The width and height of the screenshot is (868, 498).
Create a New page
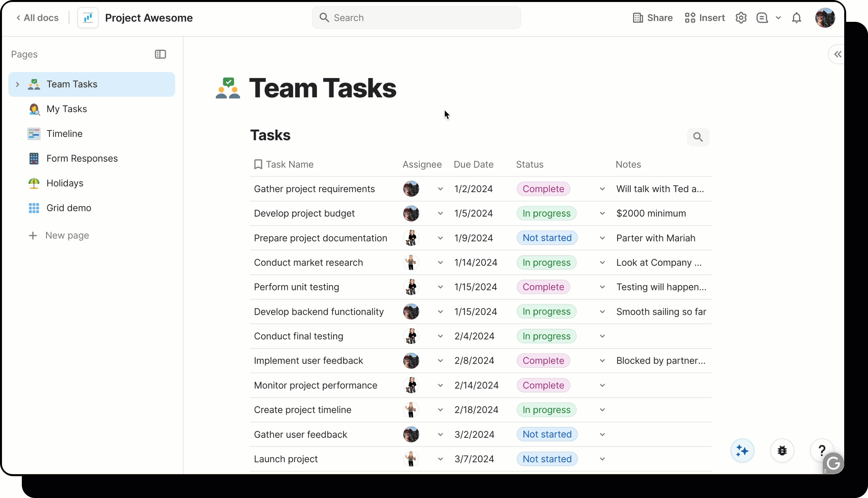pyautogui.click(x=67, y=236)
